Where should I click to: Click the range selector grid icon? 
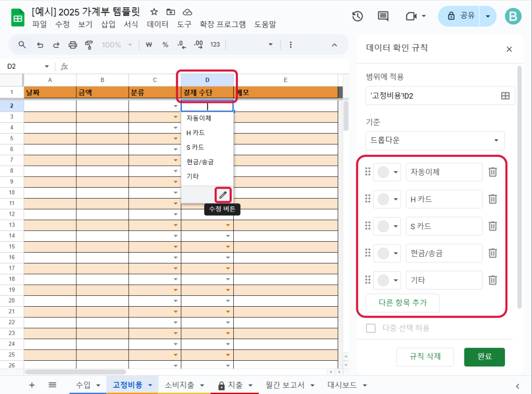pos(504,96)
